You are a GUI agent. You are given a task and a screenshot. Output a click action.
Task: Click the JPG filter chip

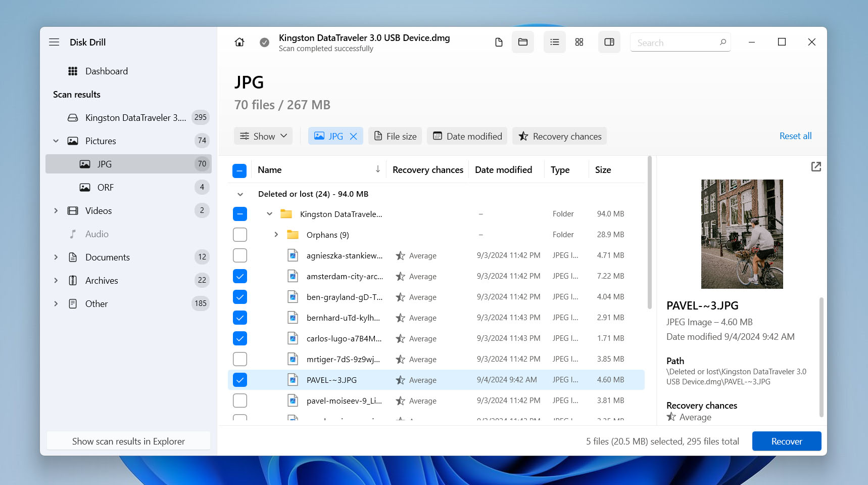335,136
